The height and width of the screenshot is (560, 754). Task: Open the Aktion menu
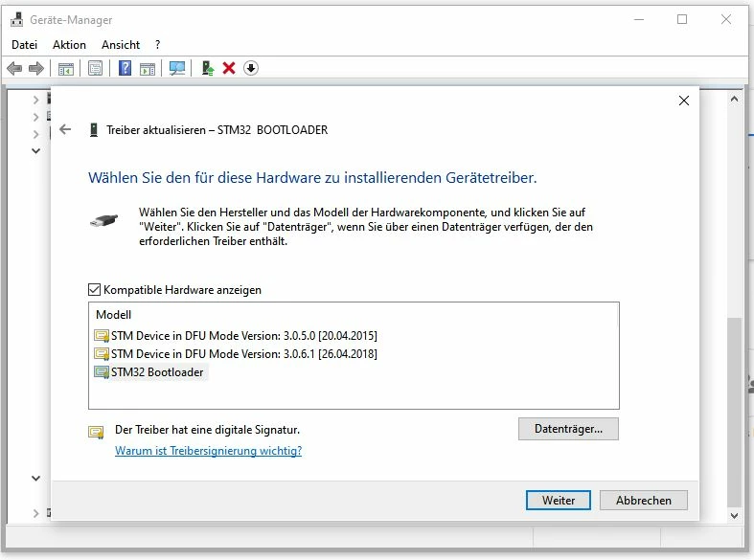pyautogui.click(x=69, y=45)
